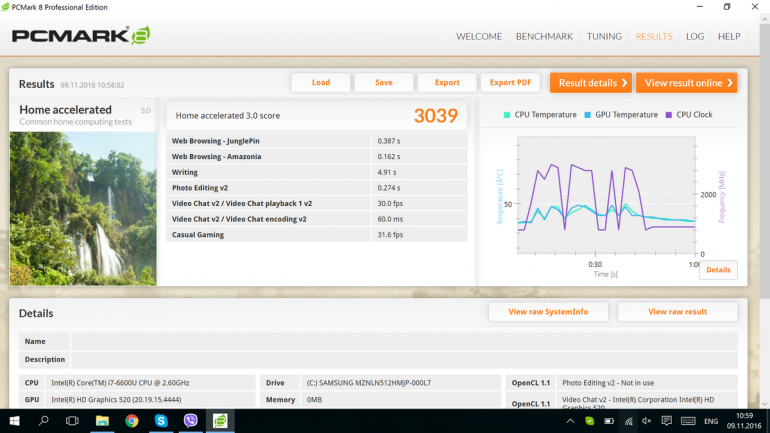Click the Name input field
770x433 pixels.
pyautogui.click(x=404, y=341)
